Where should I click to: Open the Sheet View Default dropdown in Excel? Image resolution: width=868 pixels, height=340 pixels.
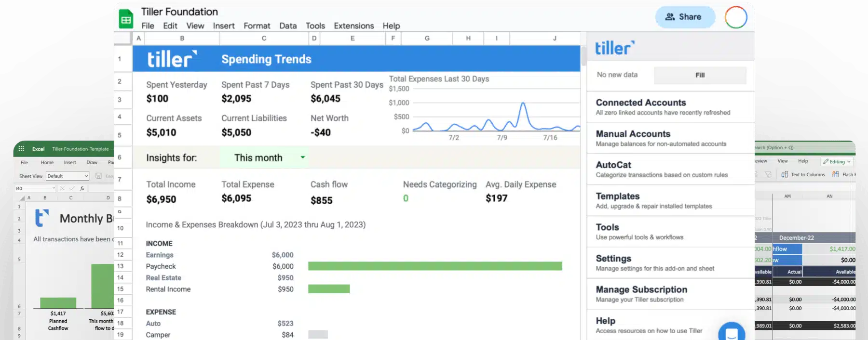(x=68, y=176)
